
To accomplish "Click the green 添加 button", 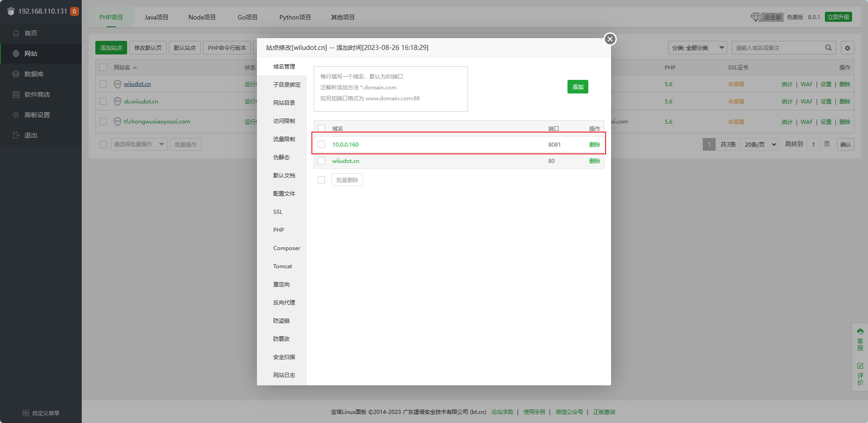I will point(577,87).
